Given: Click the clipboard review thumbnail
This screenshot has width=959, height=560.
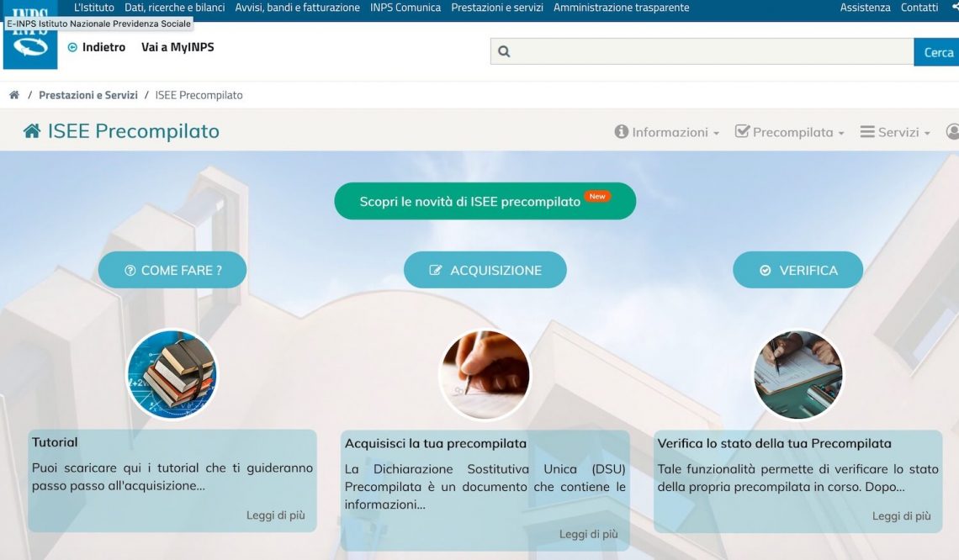Looking at the screenshot, I should coord(797,374).
